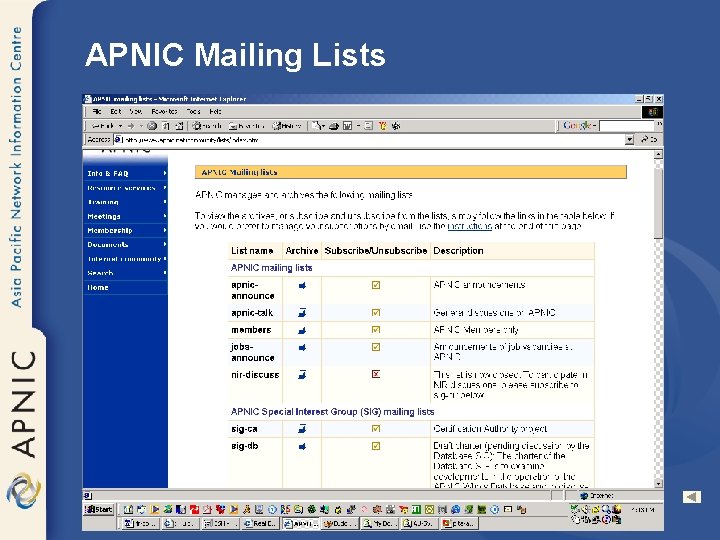Tick the jobs-announce subscribe checkbox
The height and width of the screenshot is (540, 720).
pyautogui.click(x=376, y=347)
